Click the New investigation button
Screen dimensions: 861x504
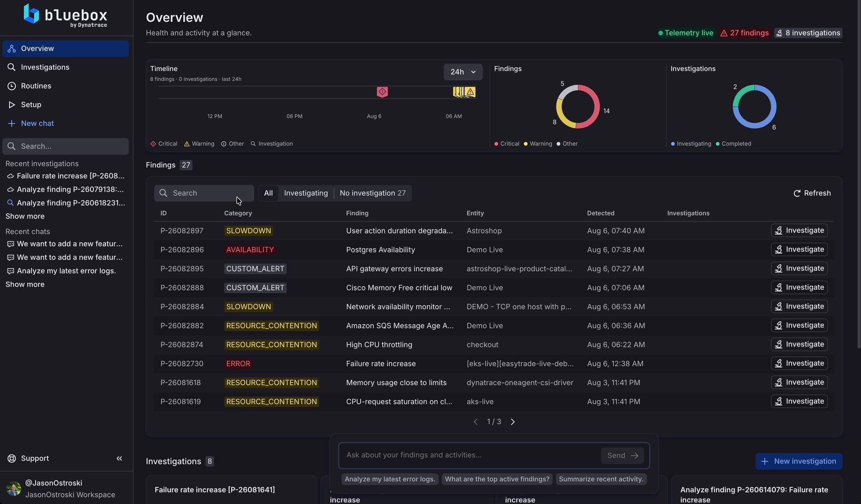click(799, 461)
